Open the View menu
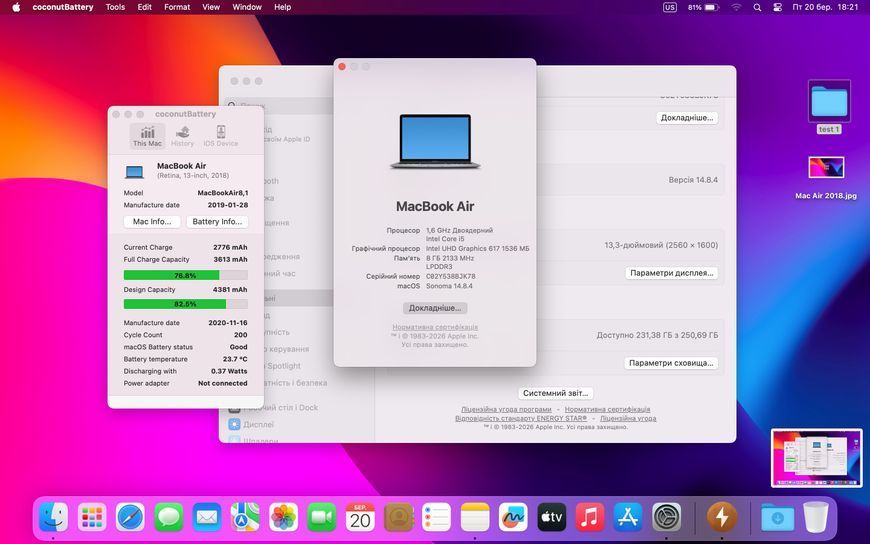The width and height of the screenshot is (870, 544). (x=211, y=7)
